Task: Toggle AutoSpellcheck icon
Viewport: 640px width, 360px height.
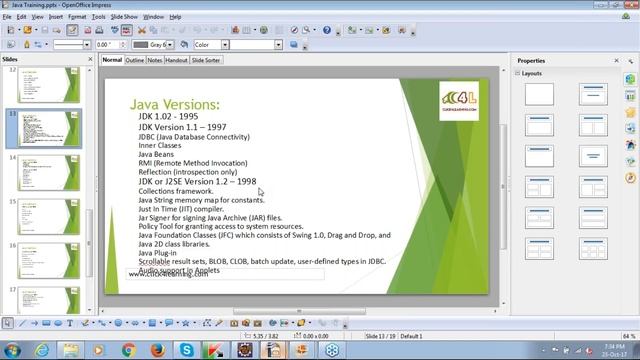Action: pyautogui.click(x=127, y=30)
